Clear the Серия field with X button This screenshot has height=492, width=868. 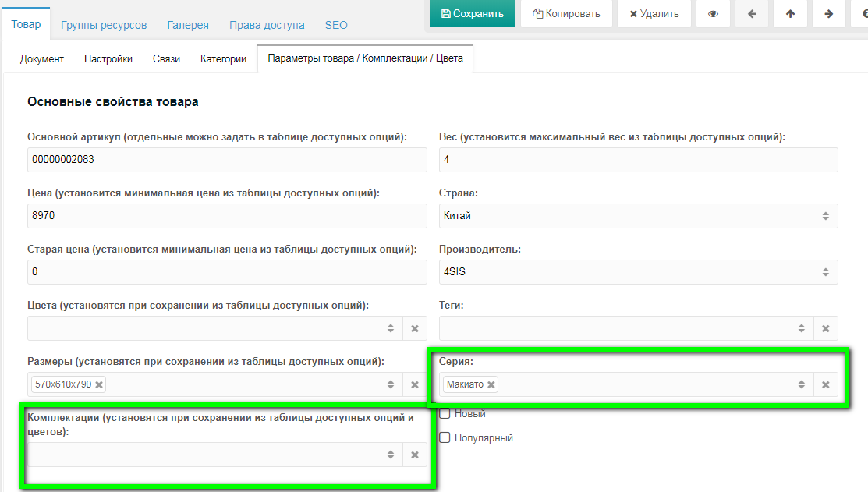pyautogui.click(x=825, y=384)
